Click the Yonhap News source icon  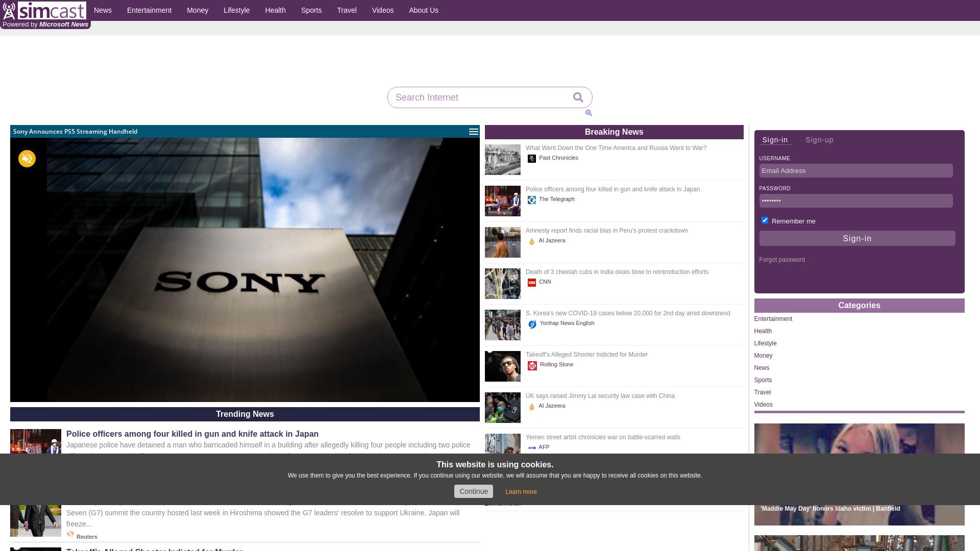coord(532,324)
